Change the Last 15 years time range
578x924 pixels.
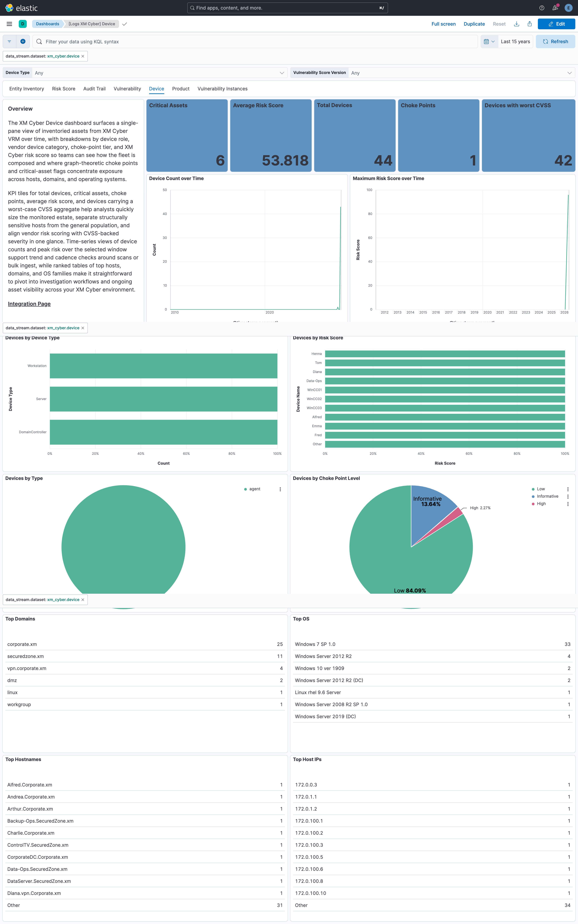(x=515, y=42)
